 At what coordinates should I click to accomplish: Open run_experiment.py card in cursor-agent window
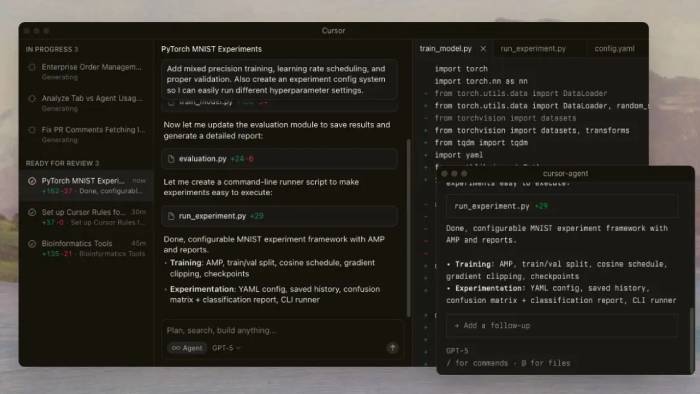pyautogui.click(x=562, y=206)
